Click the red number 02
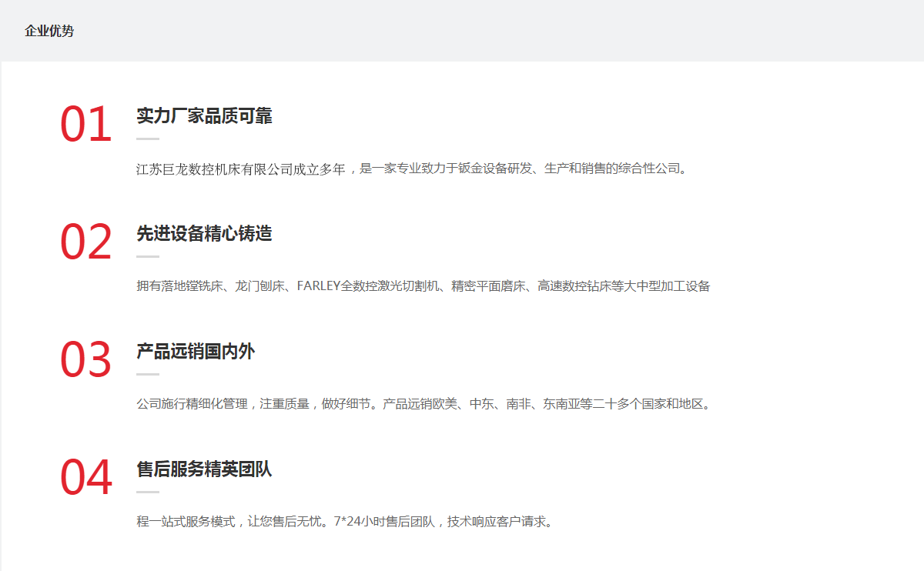 [85, 243]
